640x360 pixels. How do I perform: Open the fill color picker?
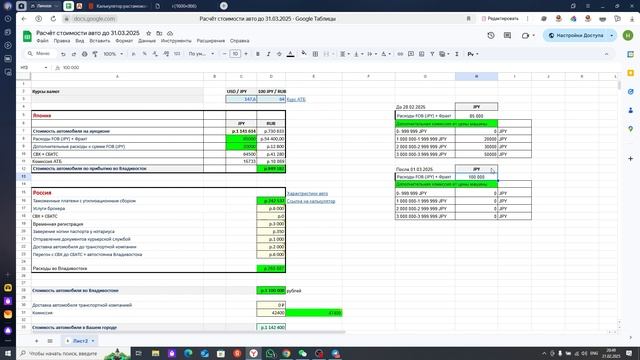tap(304, 54)
